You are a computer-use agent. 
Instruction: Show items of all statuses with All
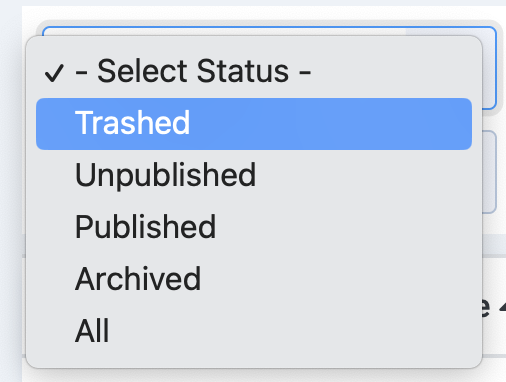click(254, 331)
